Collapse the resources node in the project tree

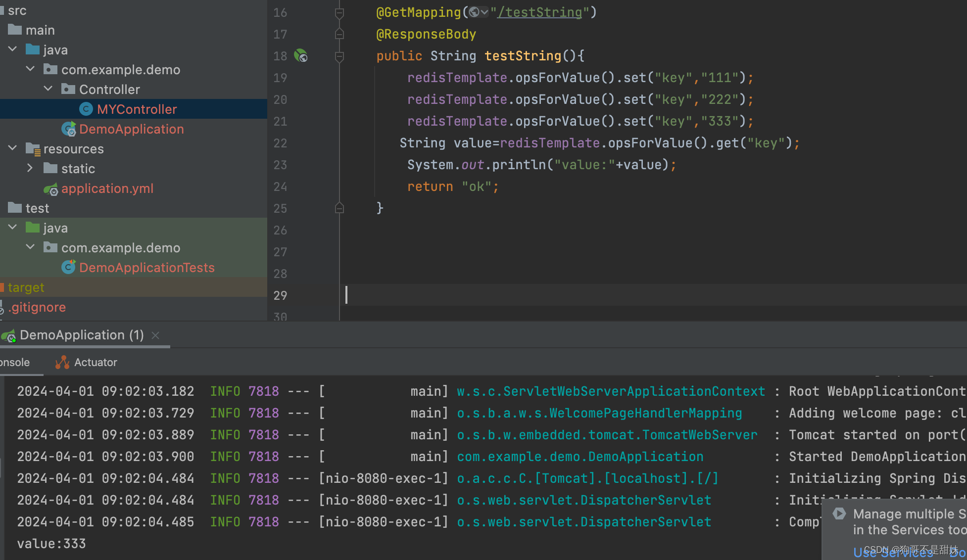(12, 148)
